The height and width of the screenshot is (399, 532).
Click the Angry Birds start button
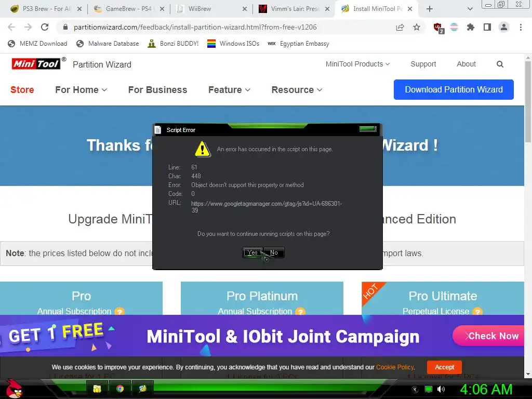[14, 389]
